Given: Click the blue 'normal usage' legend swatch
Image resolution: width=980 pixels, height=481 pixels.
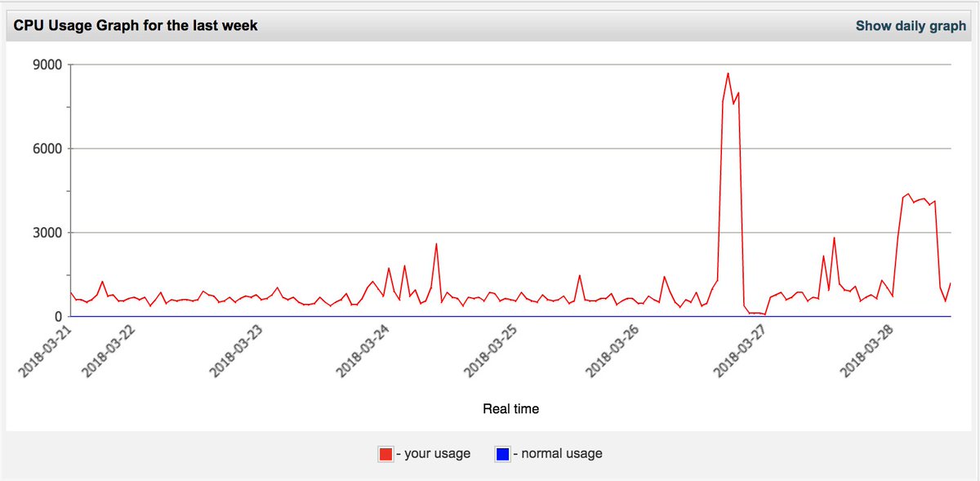Looking at the screenshot, I should pos(502,453).
